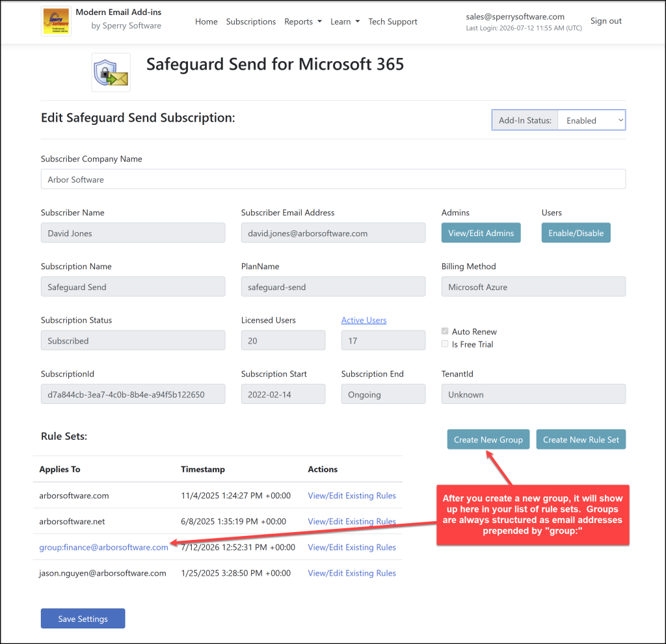Image resolution: width=666 pixels, height=644 pixels.
Task: View/Edit Existing Rules for arborsoftware.com
Action: (352, 496)
